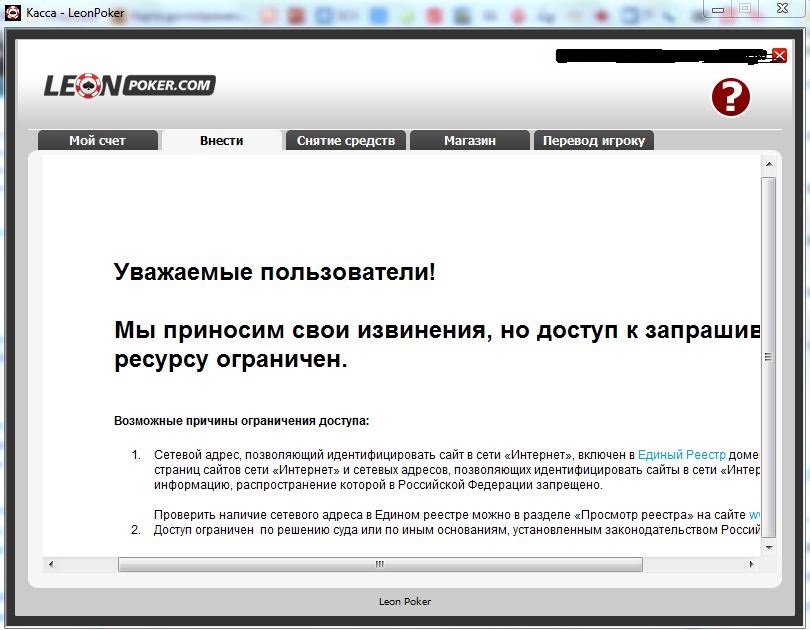Go to the «Перевод игроку» tab
This screenshot has height=630, width=810.
click(x=594, y=141)
